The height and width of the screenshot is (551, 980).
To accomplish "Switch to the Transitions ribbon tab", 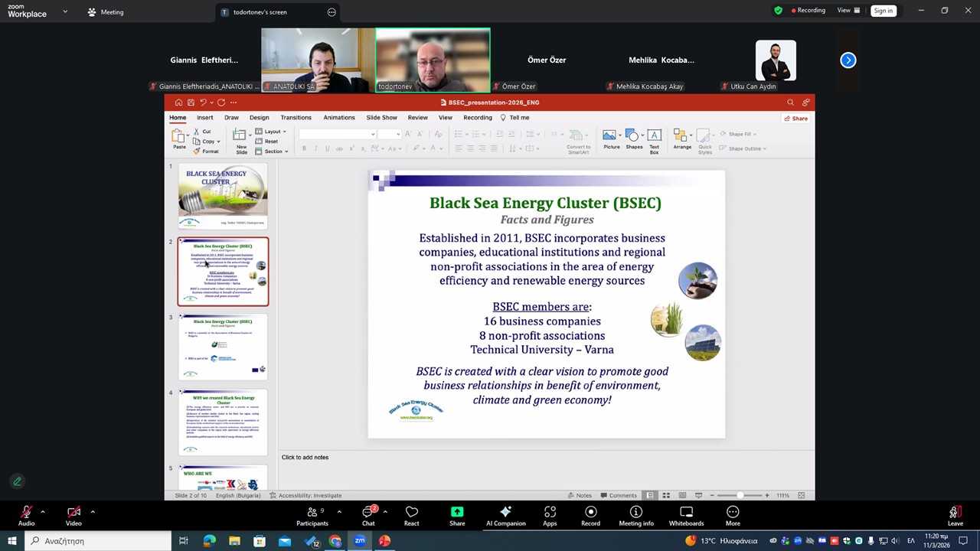I will coord(296,118).
